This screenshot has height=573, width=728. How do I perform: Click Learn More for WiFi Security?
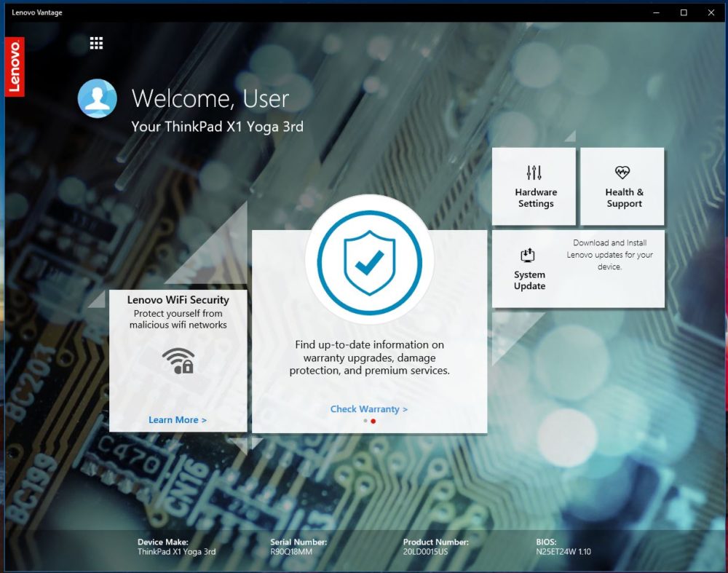click(x=178, y=420)
